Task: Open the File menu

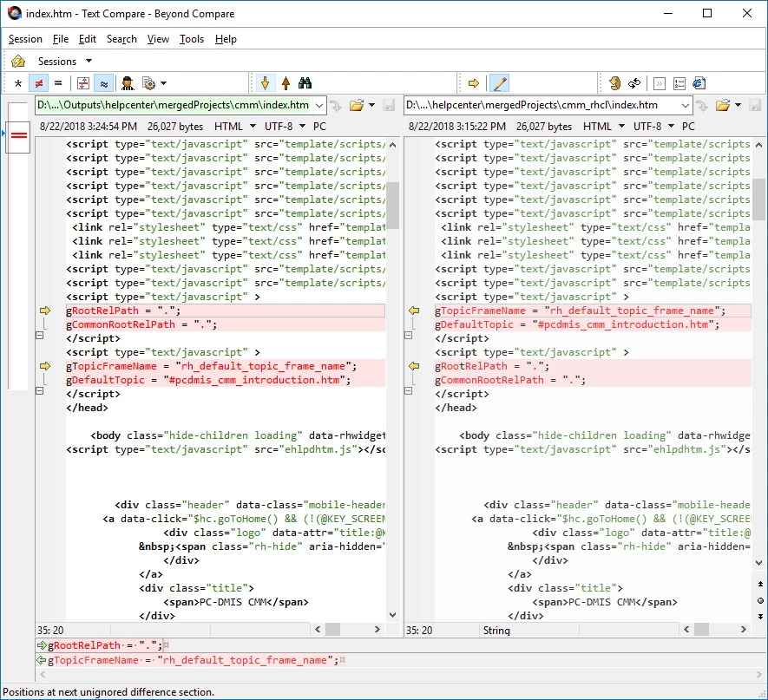Action: pyautogui.click(x=61, y=39)
